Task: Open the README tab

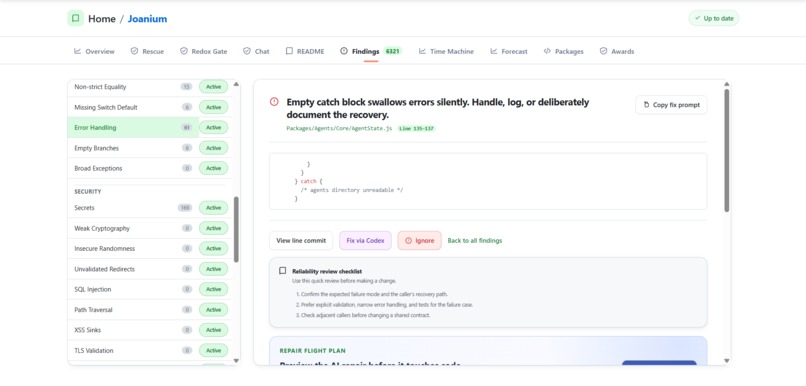Action: pos(305,51)
